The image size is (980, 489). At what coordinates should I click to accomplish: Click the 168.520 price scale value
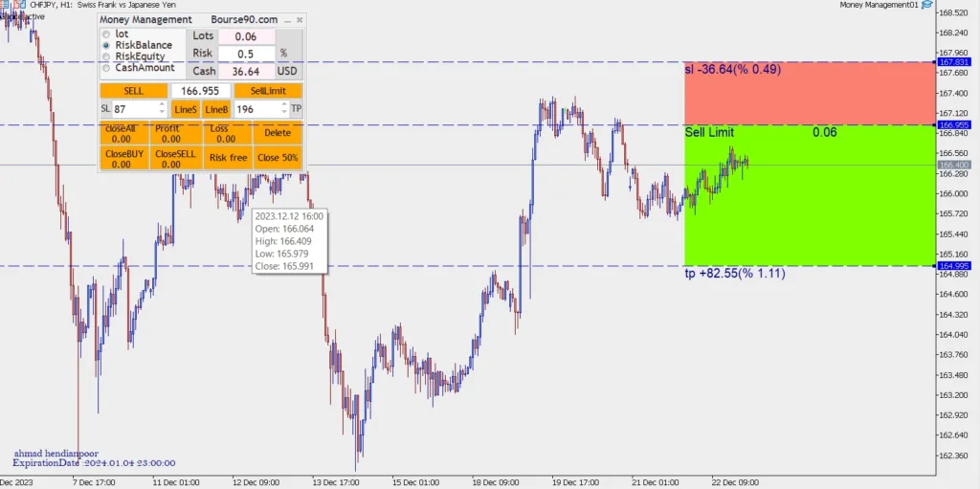coord(954,12)
